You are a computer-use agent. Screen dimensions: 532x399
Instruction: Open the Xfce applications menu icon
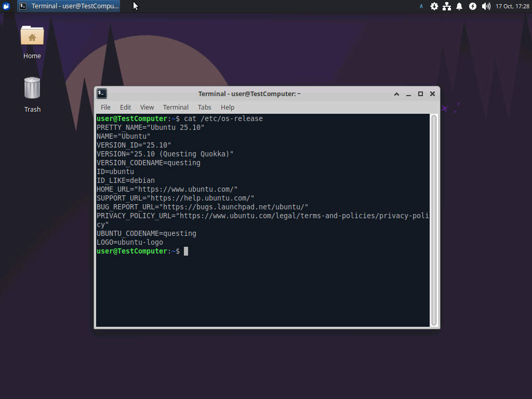point(6,6)
